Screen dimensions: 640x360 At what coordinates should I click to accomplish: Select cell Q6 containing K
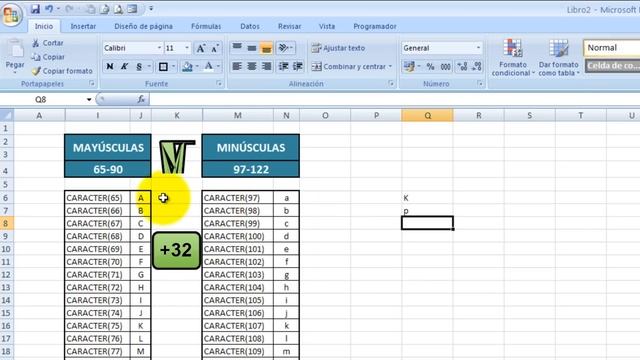click(x=427, y=198)
